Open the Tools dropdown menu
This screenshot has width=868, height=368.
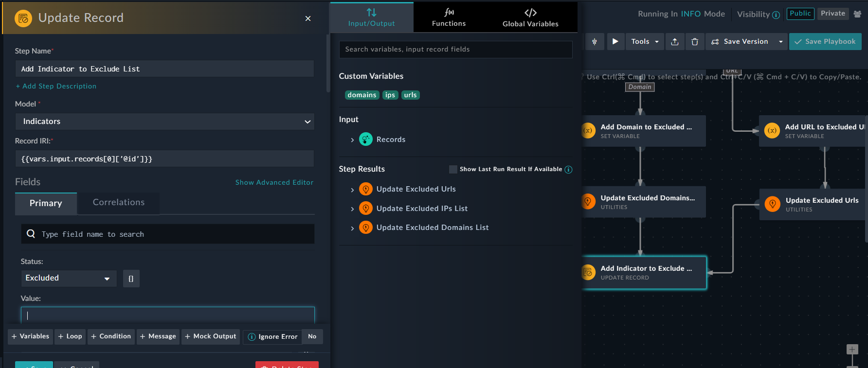645,42
